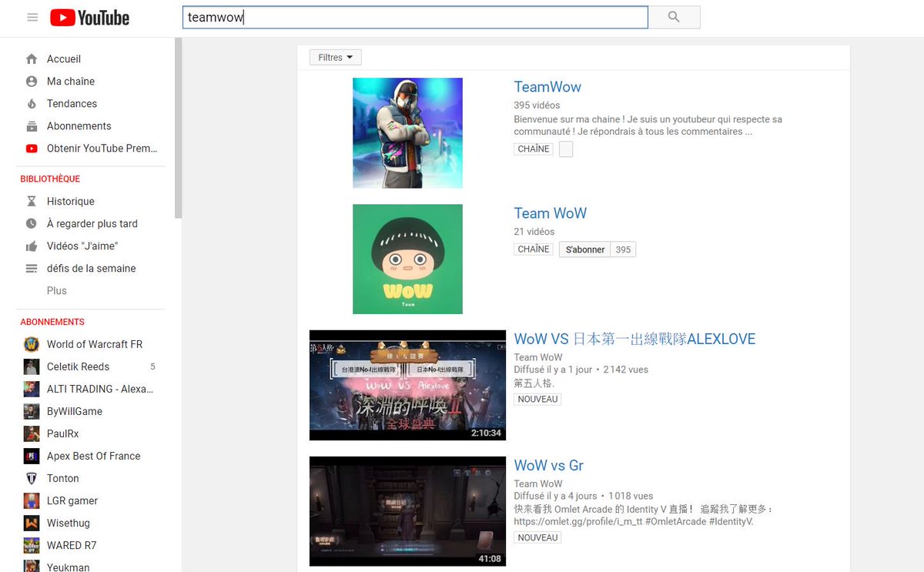The height and width of the screenshot is (572, 924).
Task: Click the "395 vidéos" text under TeamWow
Action: (537, 105)
